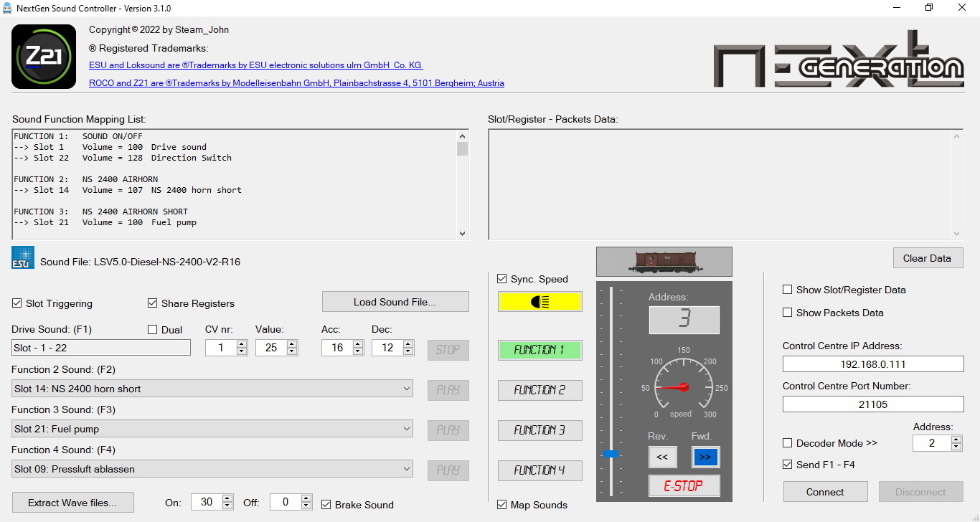Image resolution: width=980 pixels, height=522 pixels.
Task: Increase the Decoder Mode Address value
Action: (956, 440)
